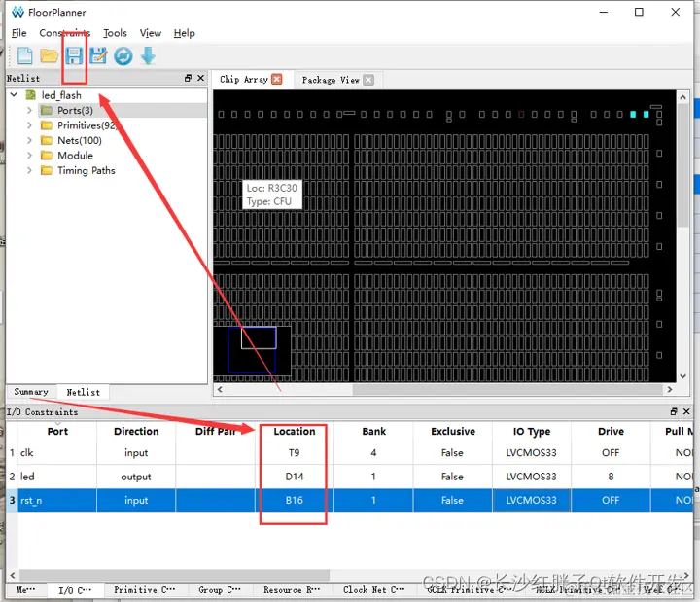700x602 pixels.
Task: Click the led_flash design icon
Action: pos(31,95)
